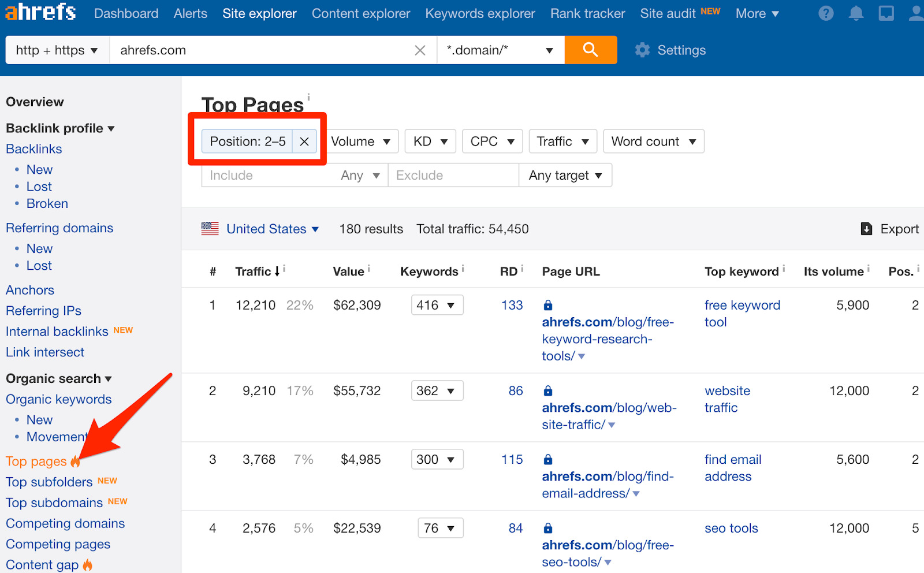924x573 pixels.
Task: Click the United States flag icon
Action: point(210,229)
